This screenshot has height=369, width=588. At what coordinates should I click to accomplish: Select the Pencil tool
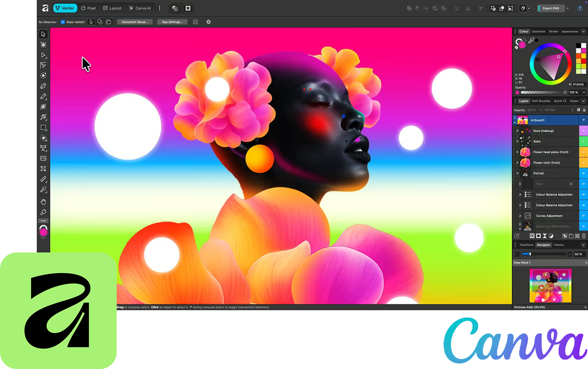pos(43,97)
